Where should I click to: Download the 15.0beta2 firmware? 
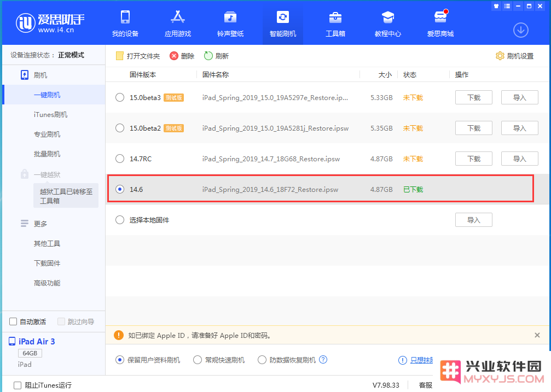point(474,128)
